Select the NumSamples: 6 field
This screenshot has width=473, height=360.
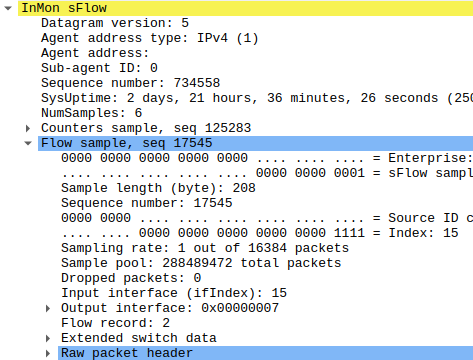coord(92,113)
